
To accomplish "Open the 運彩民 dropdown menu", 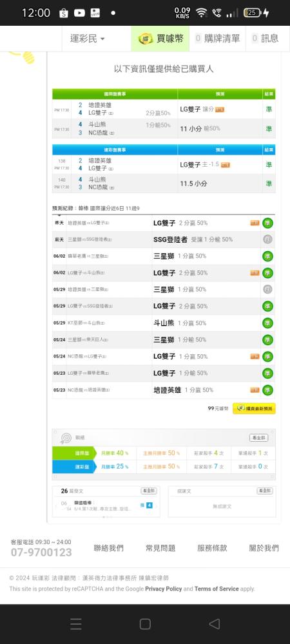I will [88, 39].
